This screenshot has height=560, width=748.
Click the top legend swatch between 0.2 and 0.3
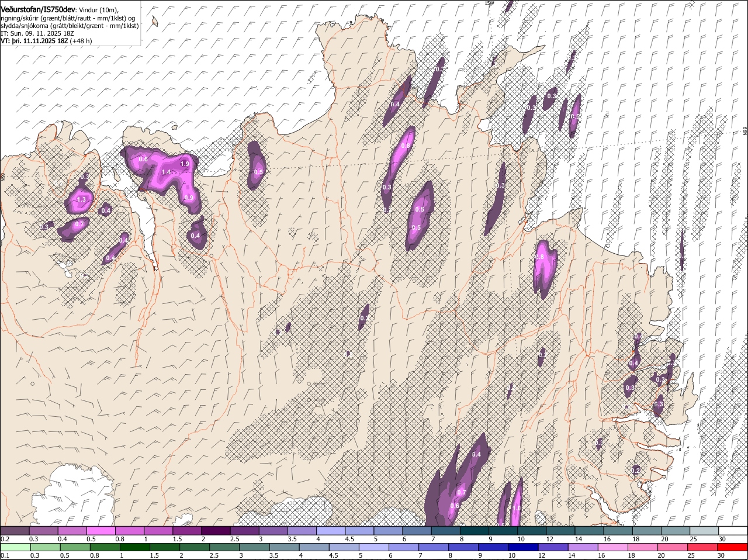pyautogui.click(x=15, y=530)
